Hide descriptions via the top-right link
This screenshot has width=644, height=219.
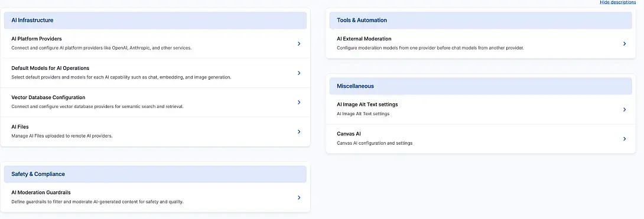pos(618,2)
